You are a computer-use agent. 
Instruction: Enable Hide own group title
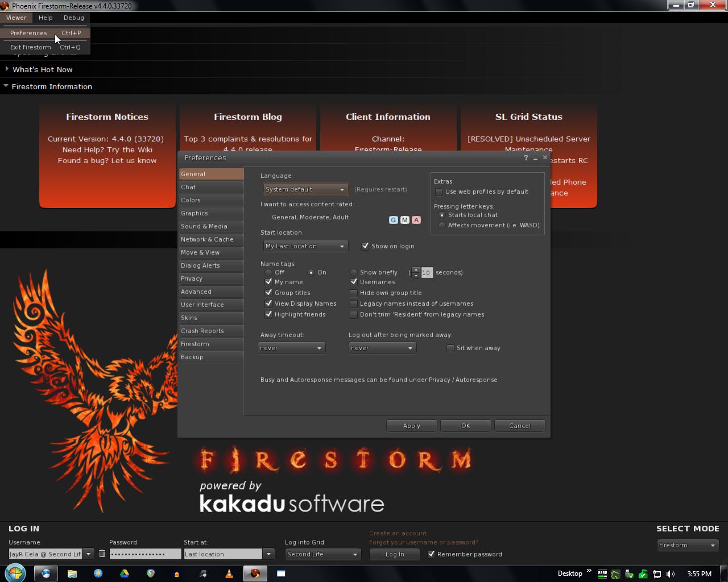point(354,293)
